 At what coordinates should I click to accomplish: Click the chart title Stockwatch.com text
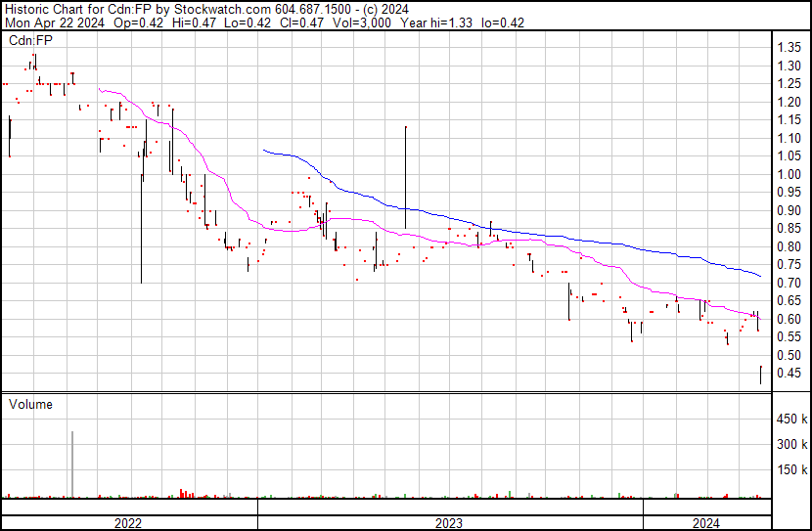(x=222, y=10)
